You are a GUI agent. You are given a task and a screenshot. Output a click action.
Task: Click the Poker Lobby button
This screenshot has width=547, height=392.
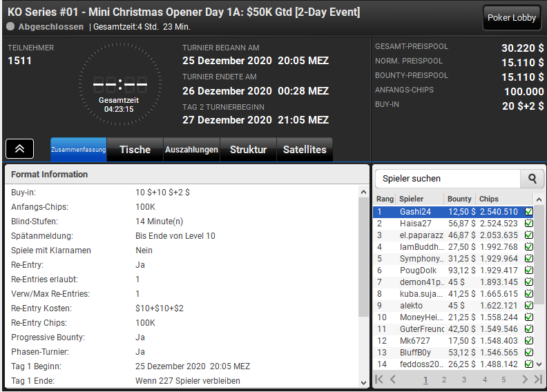511,18
